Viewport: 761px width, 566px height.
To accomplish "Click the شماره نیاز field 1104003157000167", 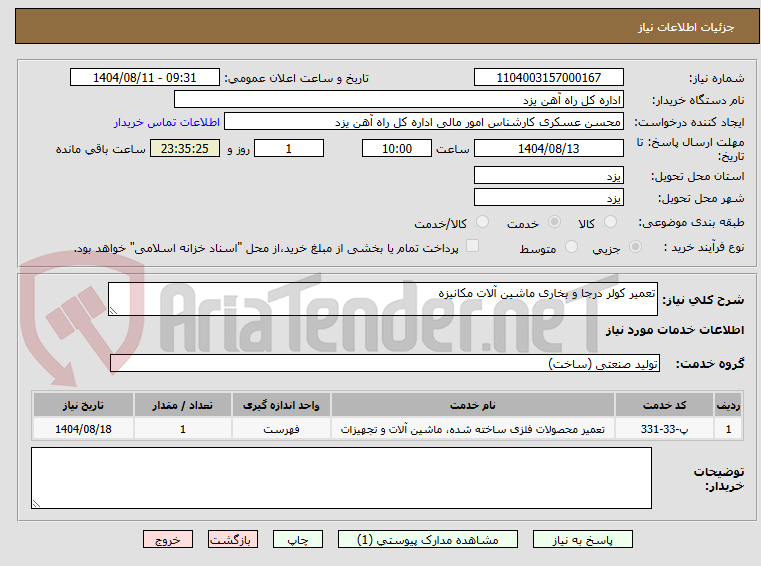I will tap(548, 77).
